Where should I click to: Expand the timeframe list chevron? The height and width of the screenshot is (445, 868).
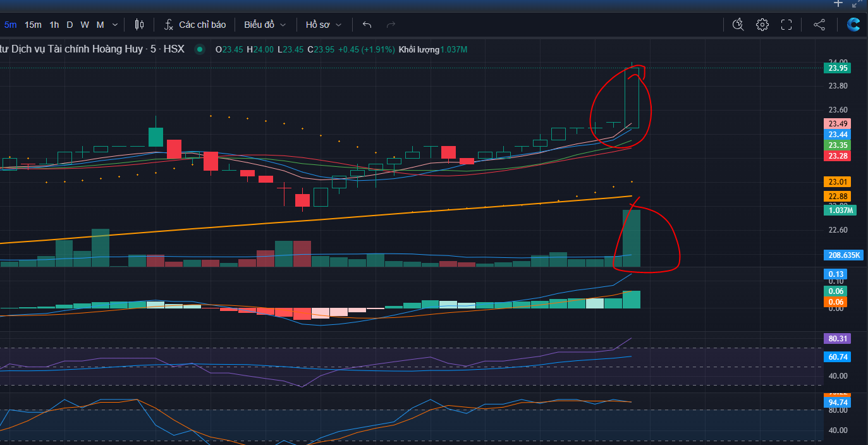pos(114,25)
